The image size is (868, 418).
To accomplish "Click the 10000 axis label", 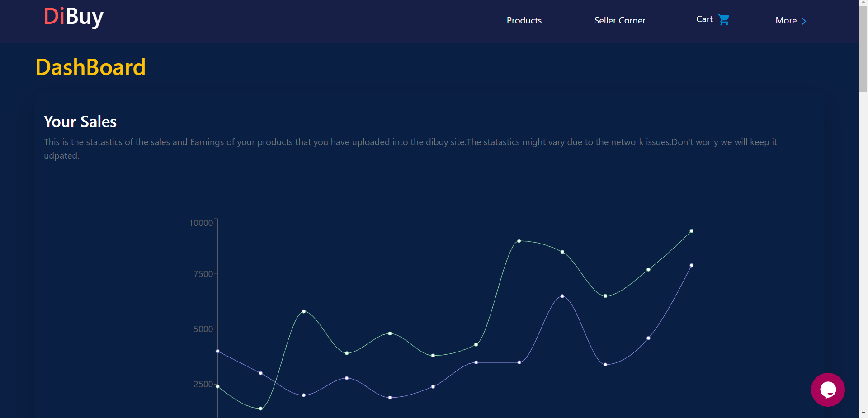I will click(201, 223).
